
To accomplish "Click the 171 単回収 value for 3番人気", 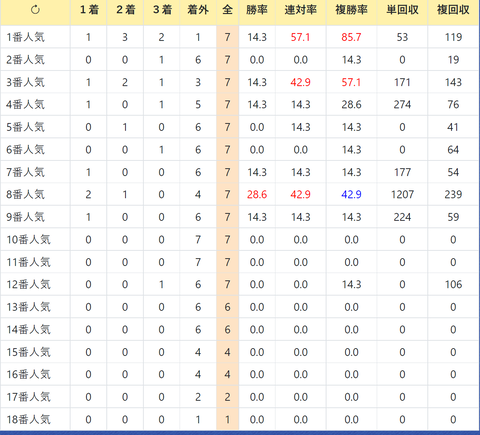I will click(402, 82).
